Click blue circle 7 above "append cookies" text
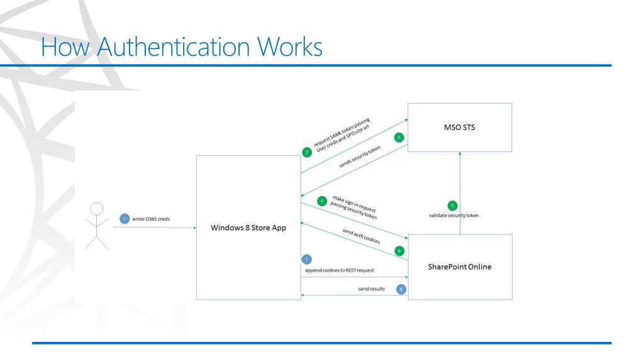Viewport: 644px width, 362px height. click(x=306, y=260)
